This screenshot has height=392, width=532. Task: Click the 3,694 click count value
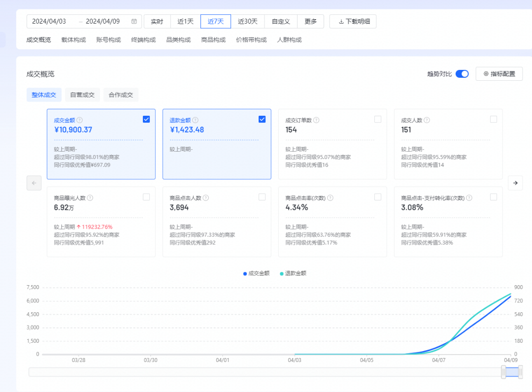click(x=179, y=207)
